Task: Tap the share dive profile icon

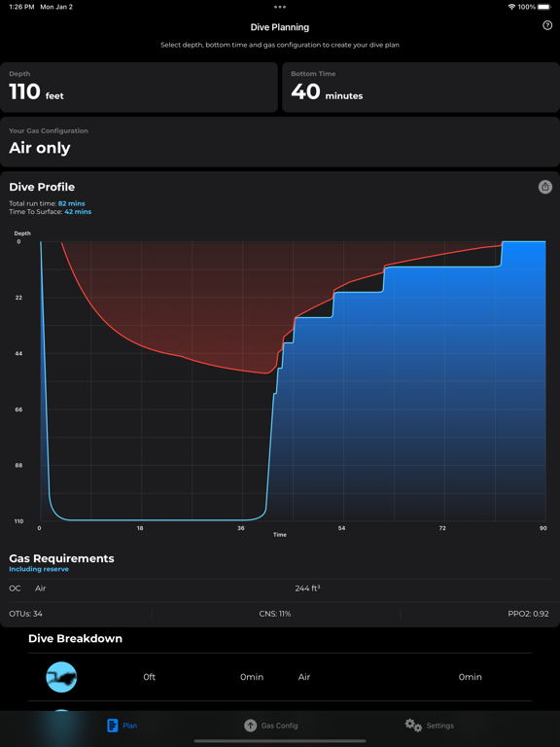Action: click(545, 187)
